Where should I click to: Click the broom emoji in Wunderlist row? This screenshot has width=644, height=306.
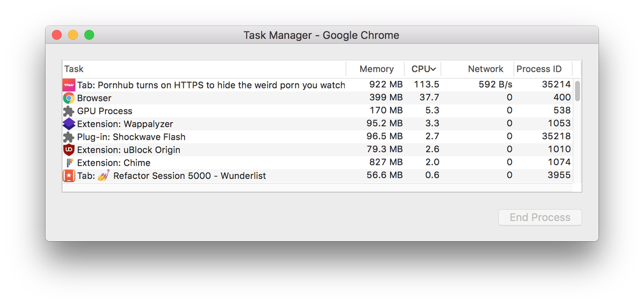pyautogui.click(x=104, y=175)
